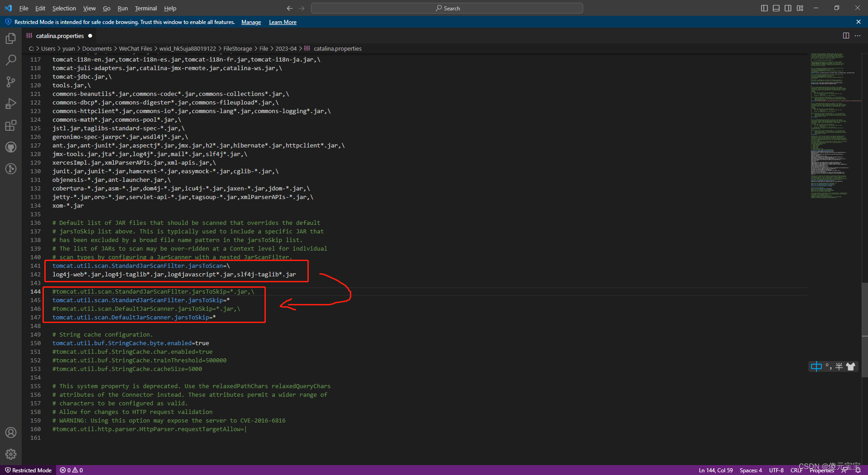Open the errors and warnings status item
Image resolution: width=868 pixels, height=475 pixels.
[x=71, y=470]
